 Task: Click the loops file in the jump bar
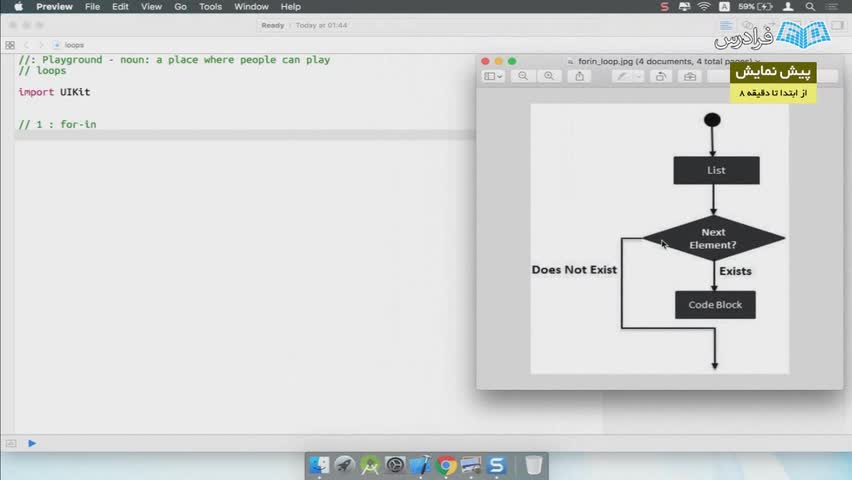point(69,45)
